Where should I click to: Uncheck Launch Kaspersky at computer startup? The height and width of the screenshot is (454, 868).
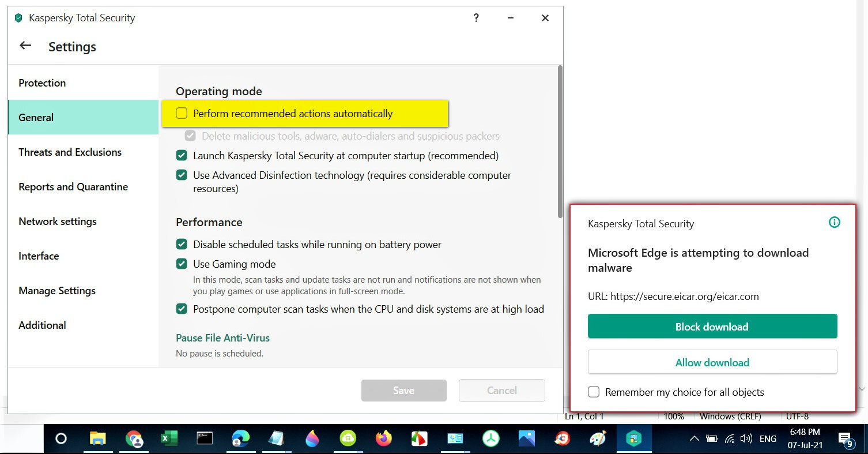click(182, 156)
